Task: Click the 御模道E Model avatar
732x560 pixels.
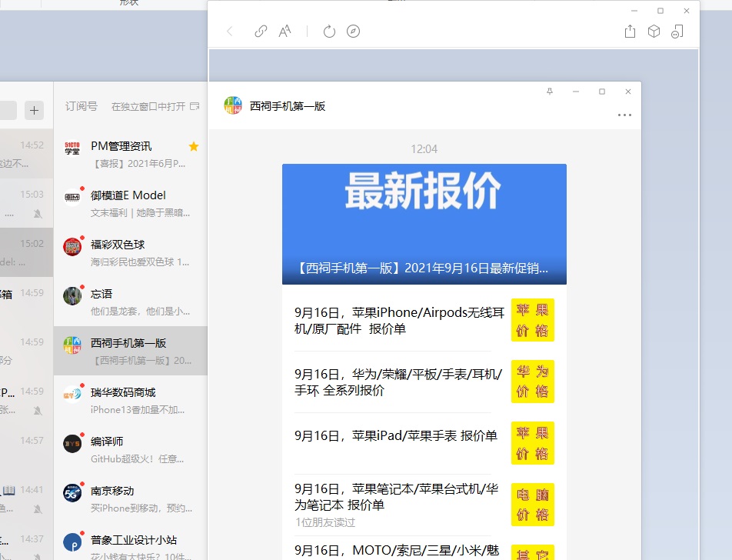Action: (x=72, y=197)
